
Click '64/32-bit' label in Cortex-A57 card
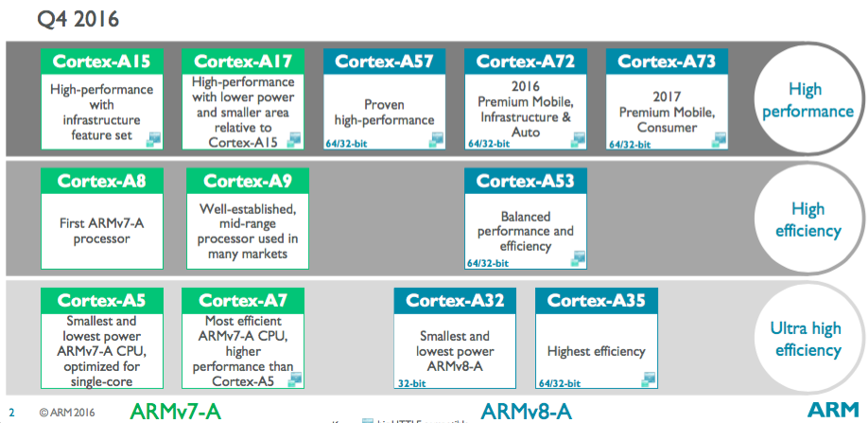coord(346,144)
